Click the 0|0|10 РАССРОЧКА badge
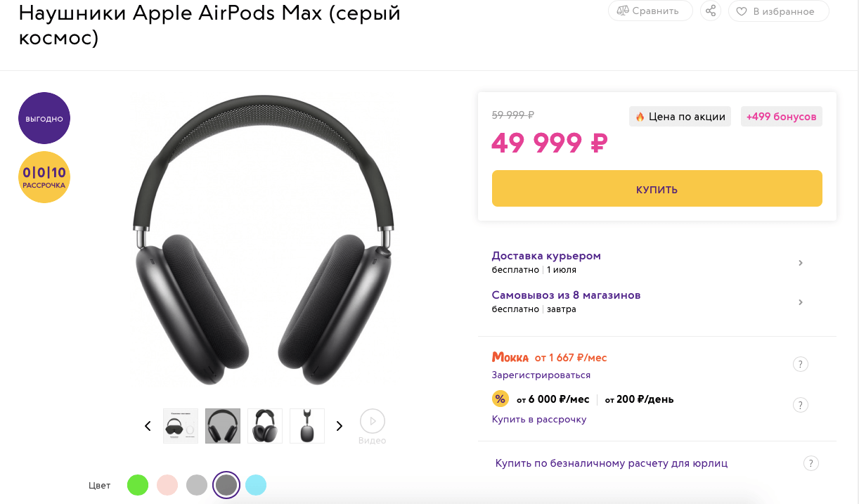Screen dimensions: 859x504 click(44, 177)
